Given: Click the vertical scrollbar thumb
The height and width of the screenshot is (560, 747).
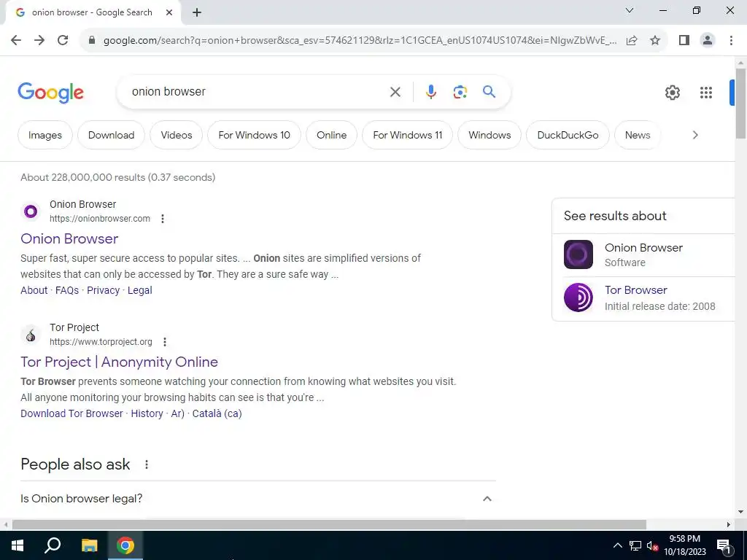Looking at the screenshot, I should 740,103.
